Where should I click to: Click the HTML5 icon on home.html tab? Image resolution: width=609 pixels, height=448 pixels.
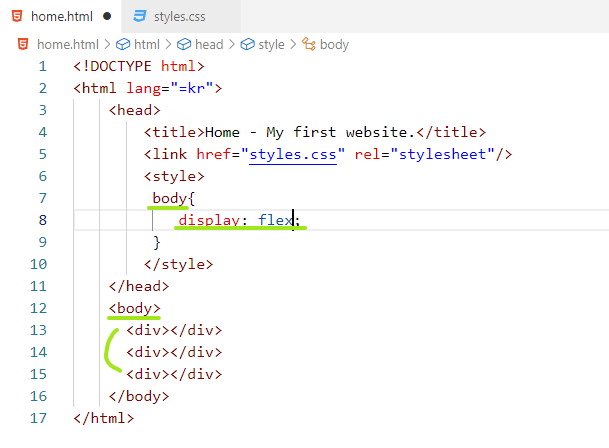pos(17,16)
